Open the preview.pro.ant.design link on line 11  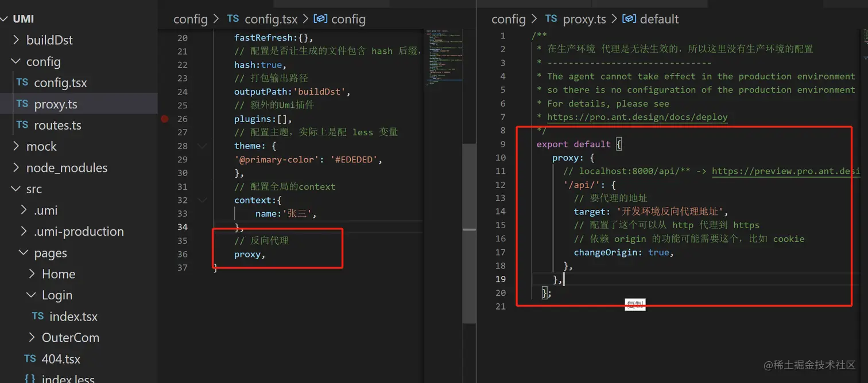pyautogui.click(x=786, y=171)
